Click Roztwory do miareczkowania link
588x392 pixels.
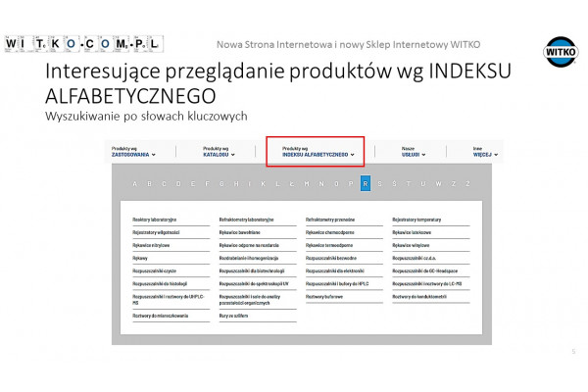click(161, 316)
